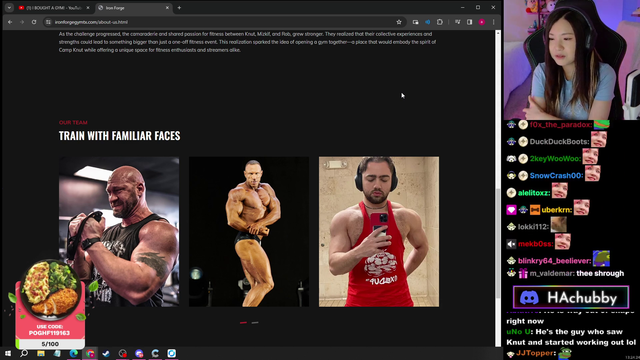The width and height of the screenshot is (640, 360).
Task: Open the blue C app on taskbar
Action: pos(156,353)
